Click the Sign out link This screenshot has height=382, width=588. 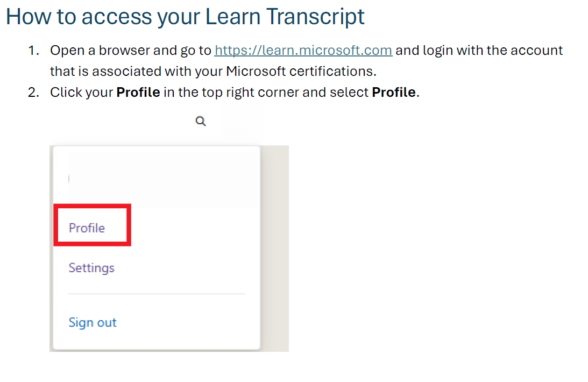pos(93,323)
